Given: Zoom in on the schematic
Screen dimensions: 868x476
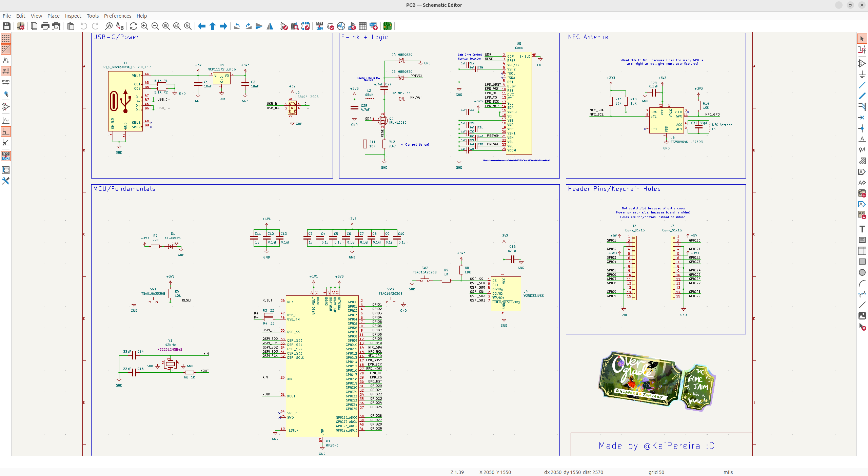Looking at the screenshot, I should coord(144,26).
